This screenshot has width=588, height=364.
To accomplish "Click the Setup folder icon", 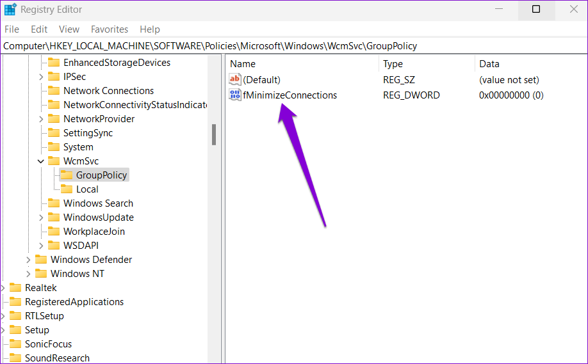I will [x=15, y=330].
